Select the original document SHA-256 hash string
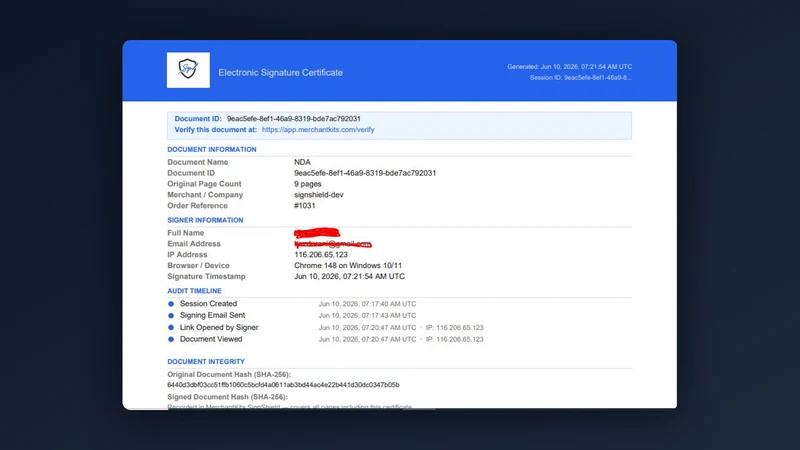The image size is (800, 450). click(283, 385)
